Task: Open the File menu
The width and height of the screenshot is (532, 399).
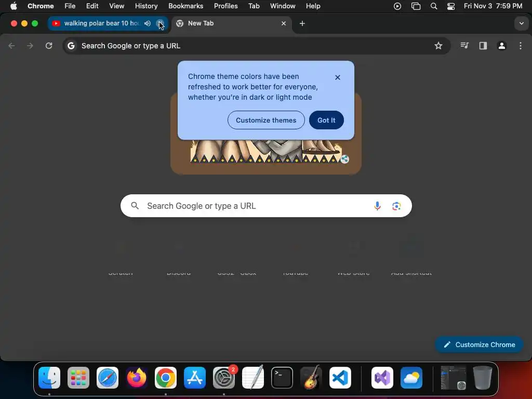Action: [70, 6]
